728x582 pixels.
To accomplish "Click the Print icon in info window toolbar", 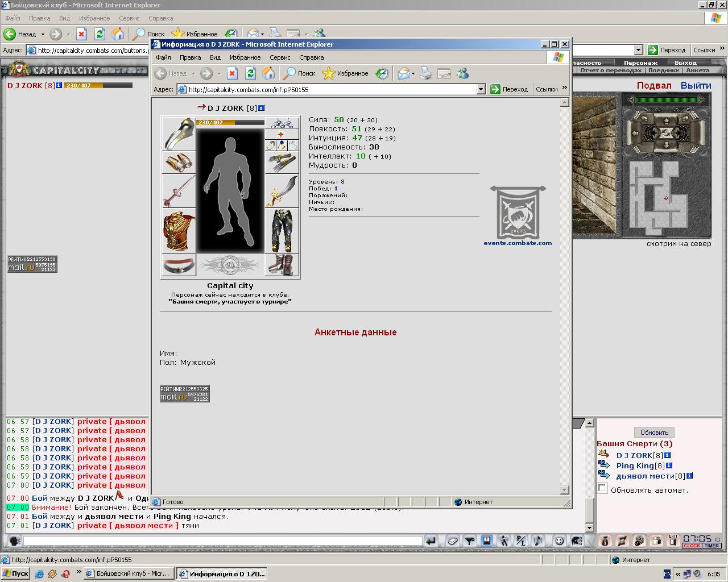I will pos(426,73).
